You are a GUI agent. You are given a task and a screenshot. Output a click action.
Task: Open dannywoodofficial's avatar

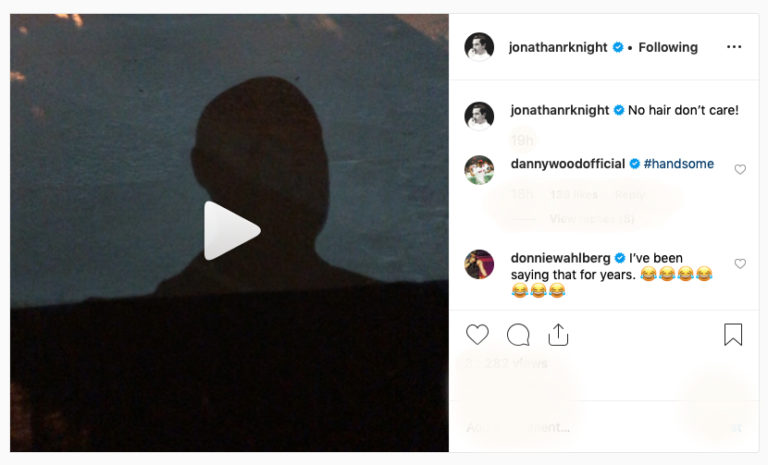(479, 170)
